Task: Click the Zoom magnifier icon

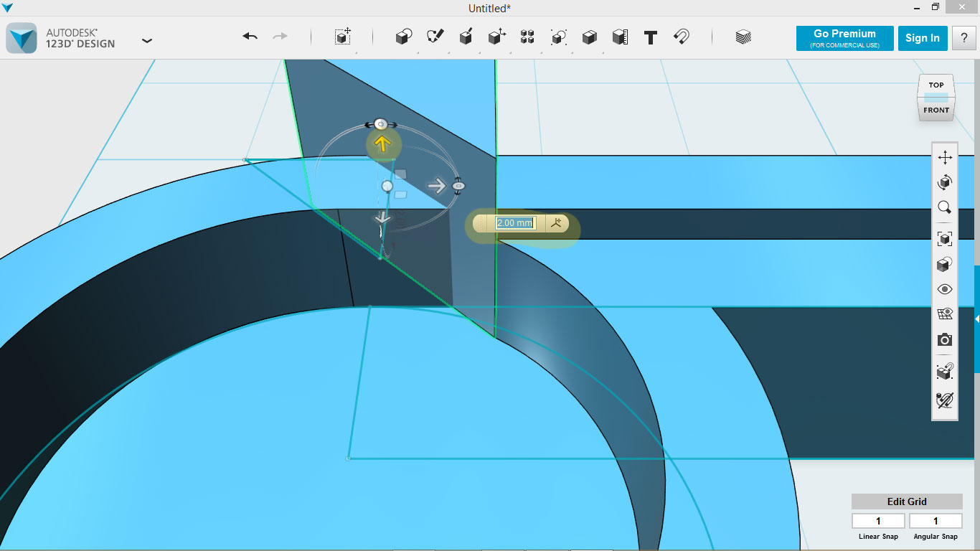Action: point(944,207)
